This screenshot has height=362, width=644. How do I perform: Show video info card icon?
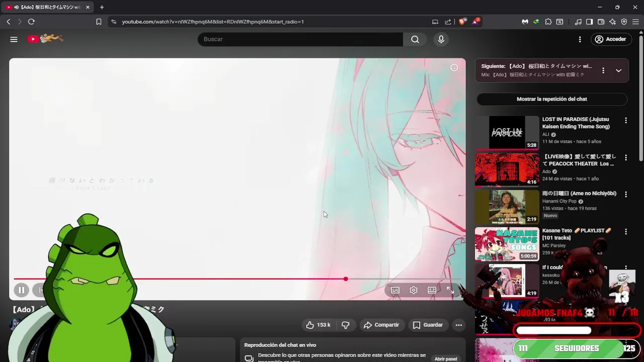(454, 67)
